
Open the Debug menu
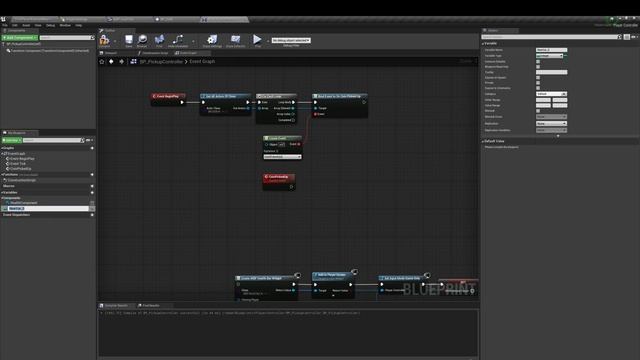(x=50, y=25)
